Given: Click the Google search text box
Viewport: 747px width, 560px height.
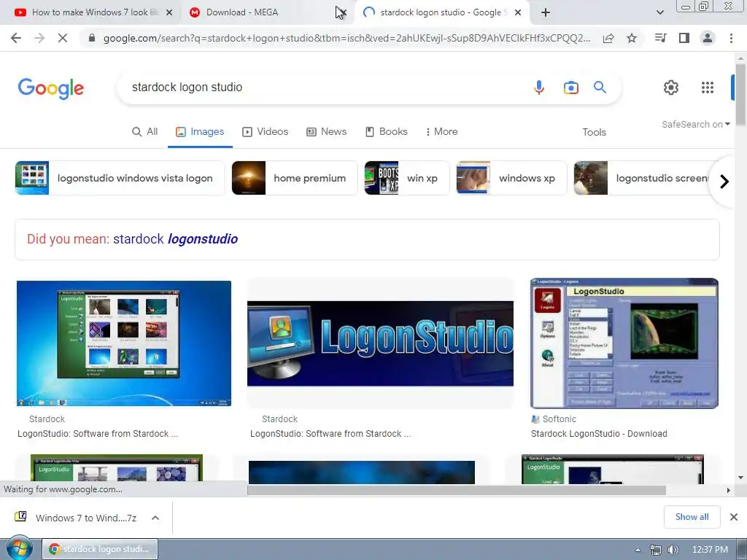Looking at the screenshot, I should pyautogui.click(x=324, y=87).
